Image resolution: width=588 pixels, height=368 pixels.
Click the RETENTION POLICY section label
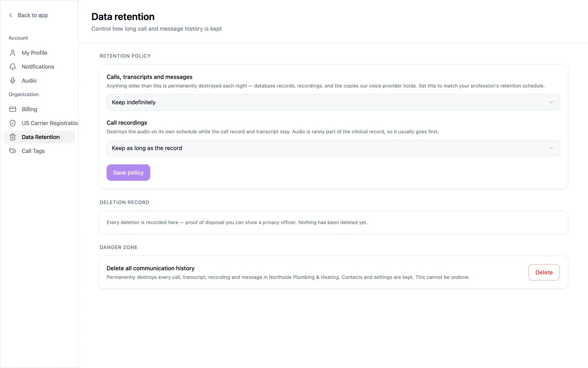pos(125,56)
